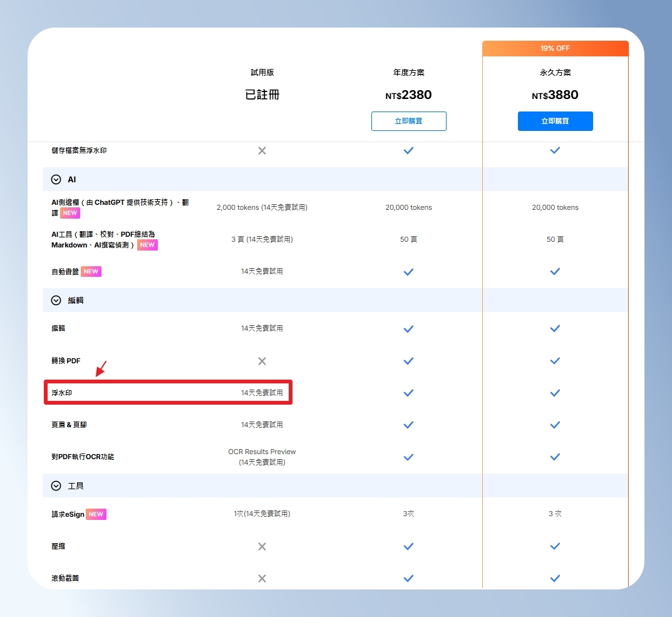
Task: Click the 已註冊 status text
Action: point(262,95)
